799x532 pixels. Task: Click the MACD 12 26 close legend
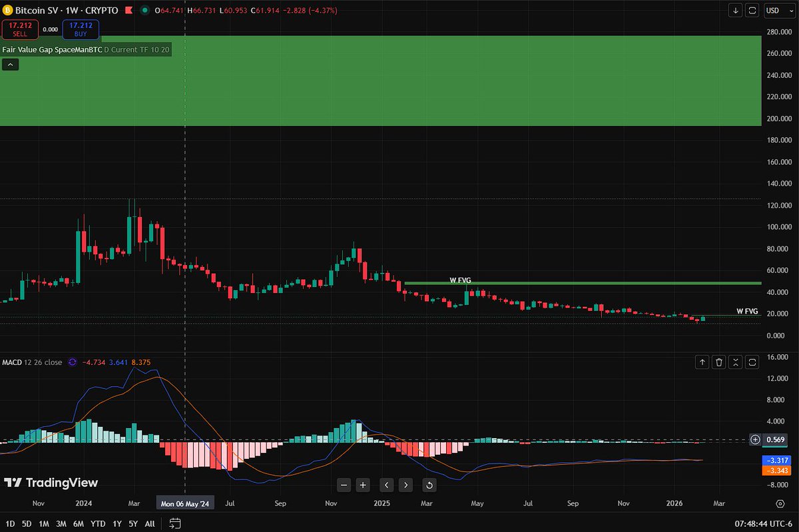[33, 363]
